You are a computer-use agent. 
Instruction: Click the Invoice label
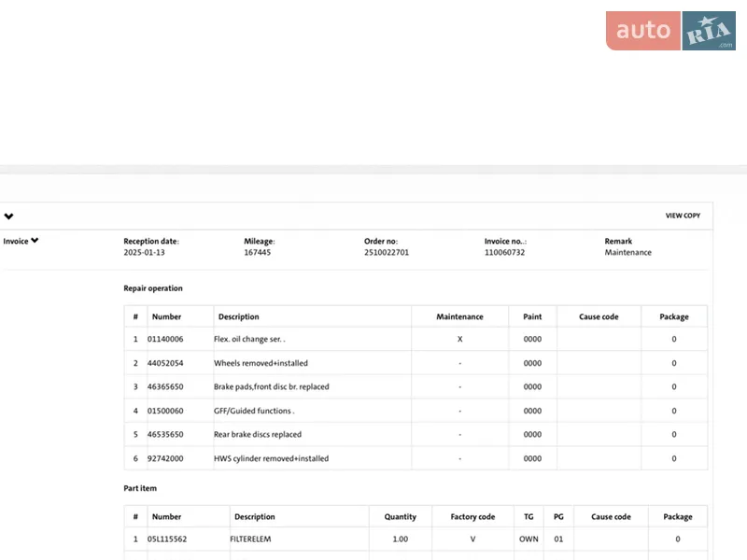click(x=16, y=241)
